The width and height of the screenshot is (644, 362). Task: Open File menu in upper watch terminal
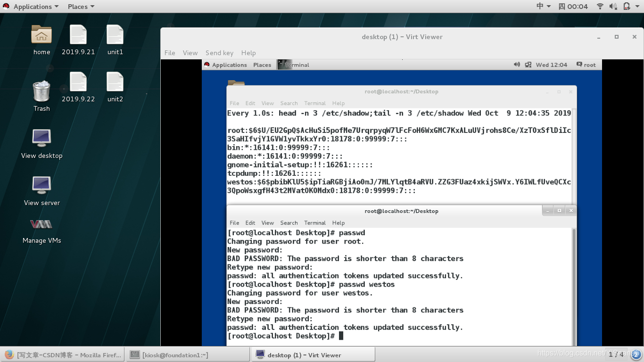pyautogui.click(x=234, y=103)
